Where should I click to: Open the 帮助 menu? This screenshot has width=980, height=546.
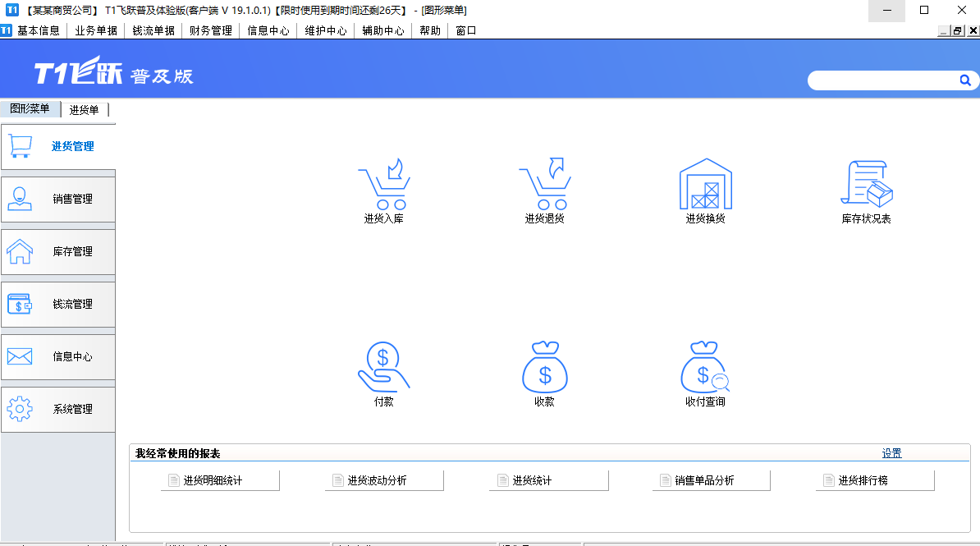point(430,30)
